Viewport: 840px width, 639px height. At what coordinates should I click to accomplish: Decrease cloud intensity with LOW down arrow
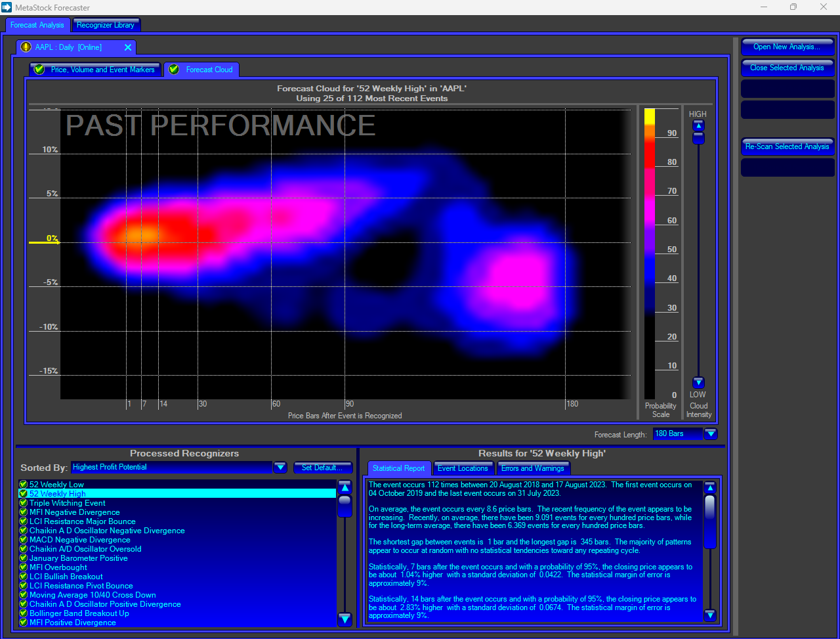pos(698,383)
